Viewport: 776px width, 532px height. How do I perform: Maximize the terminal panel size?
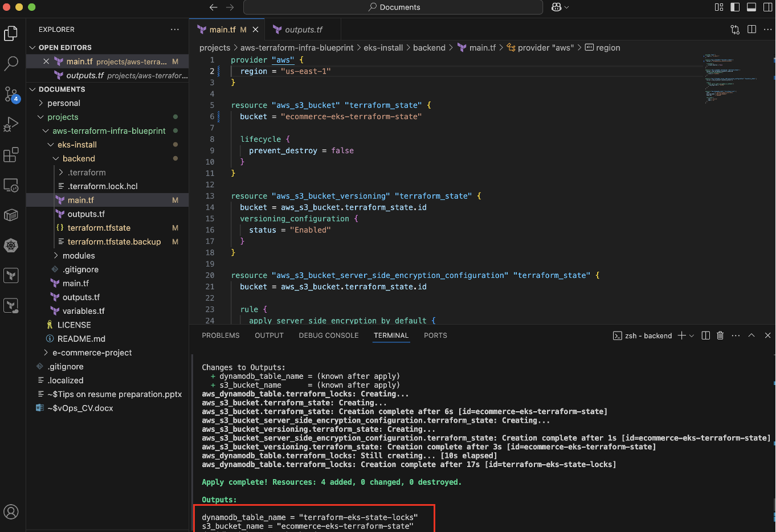coord(752,335)
